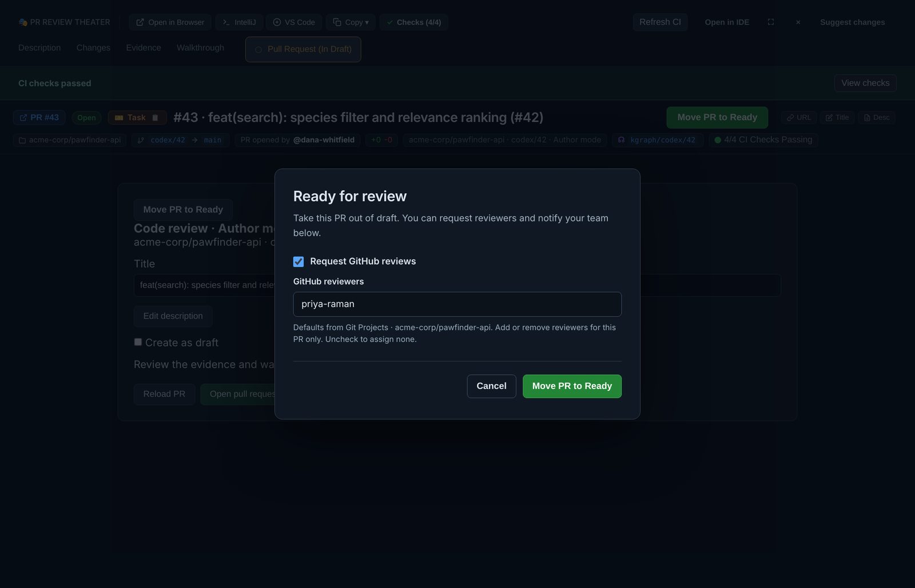Click the 4/4 CI Checks Passing indicator
This screenshot has height=588, width=915.
tap(763, 140)
